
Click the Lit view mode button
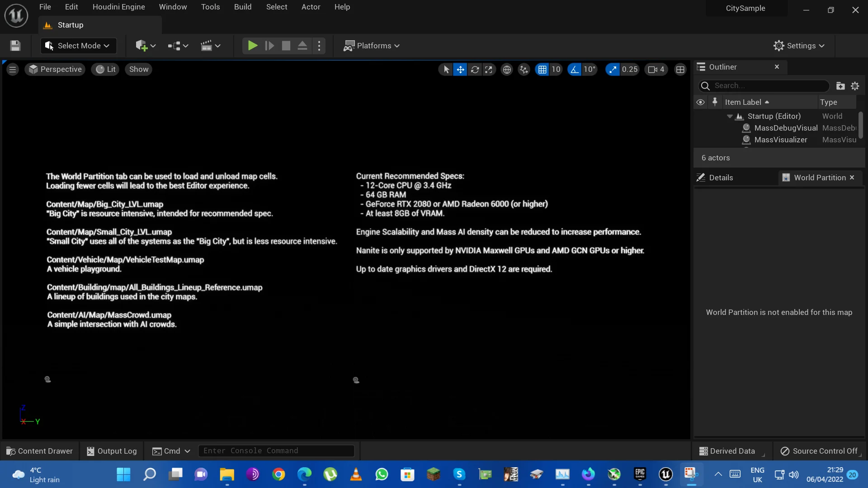105,69
